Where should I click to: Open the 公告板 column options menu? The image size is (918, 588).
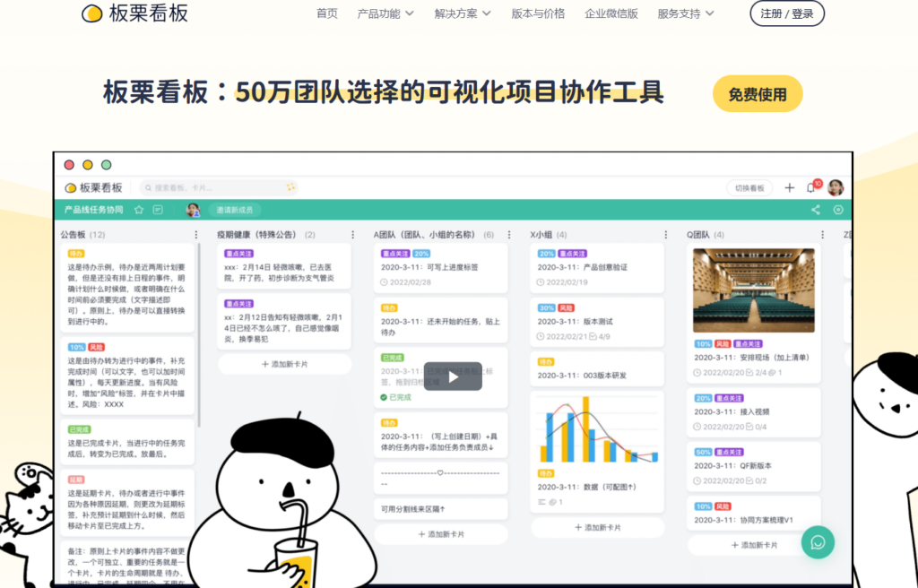(197, 235)
